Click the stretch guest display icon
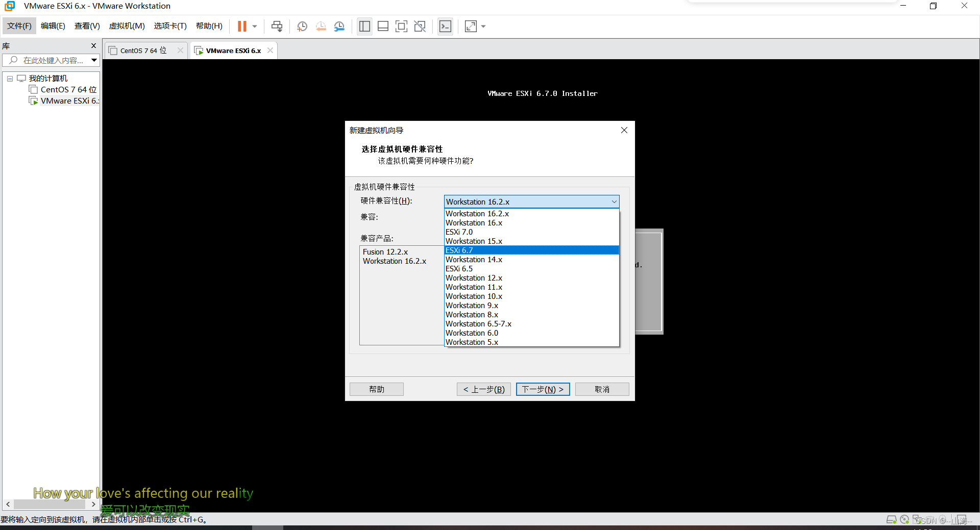Image resolution: width=980 pixels, height=530 pixels. coord(471,27)
